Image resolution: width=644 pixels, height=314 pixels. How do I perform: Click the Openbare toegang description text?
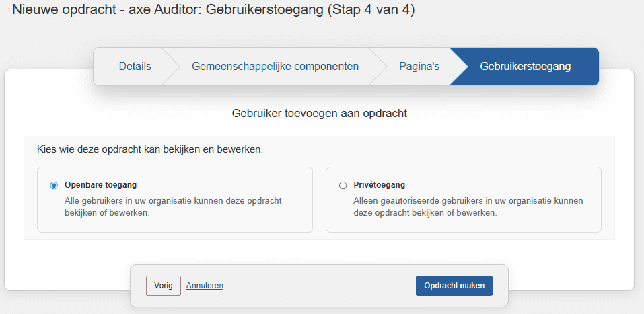click(x=172, y=206)
